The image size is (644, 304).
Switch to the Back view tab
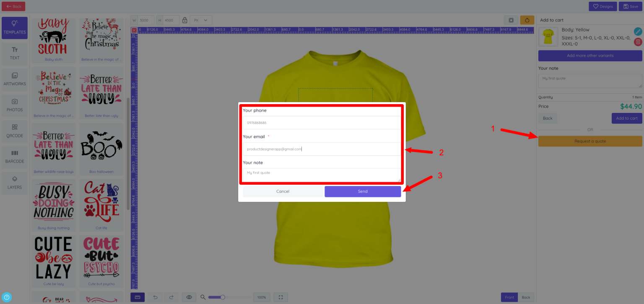526,297
